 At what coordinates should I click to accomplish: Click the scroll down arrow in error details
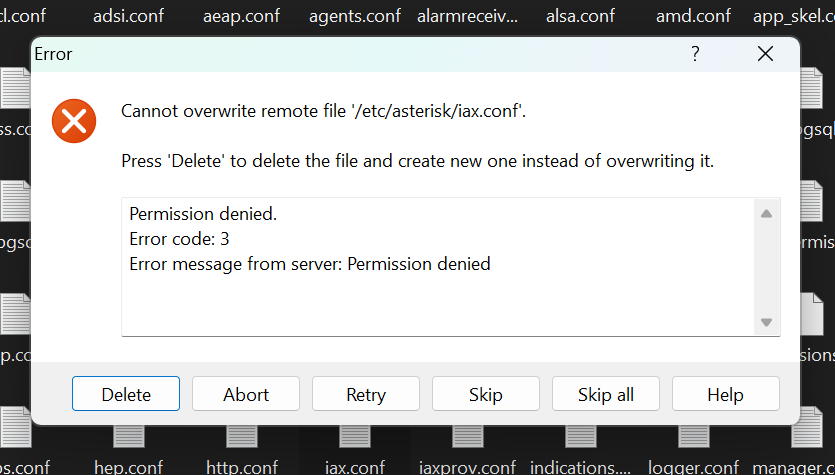766,322
